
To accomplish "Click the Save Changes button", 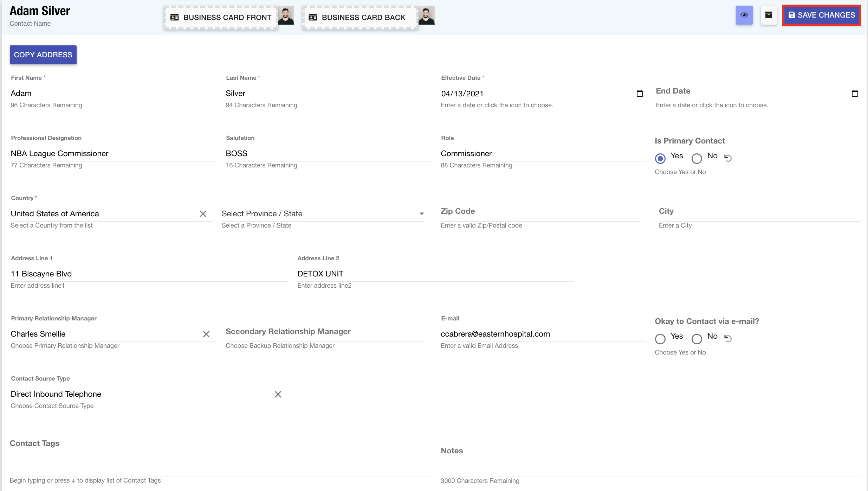I will (x=821, y=15).
